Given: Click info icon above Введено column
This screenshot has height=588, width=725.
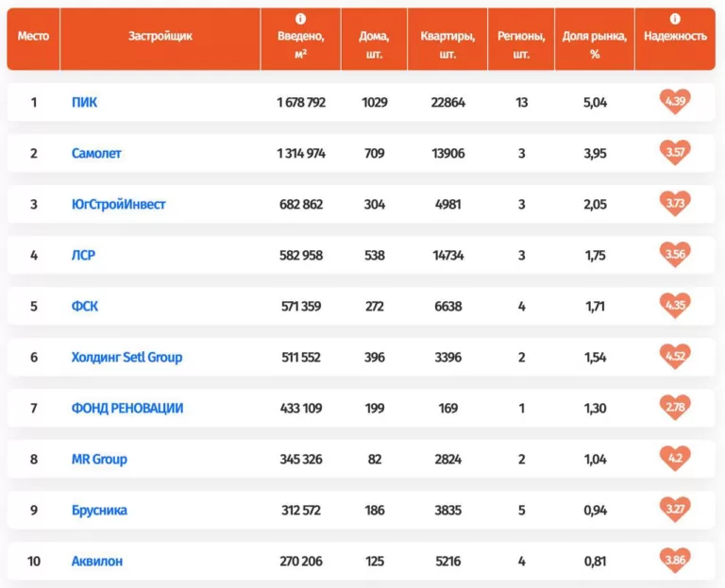Looking at the screenshot, I should tap(300, 19).
